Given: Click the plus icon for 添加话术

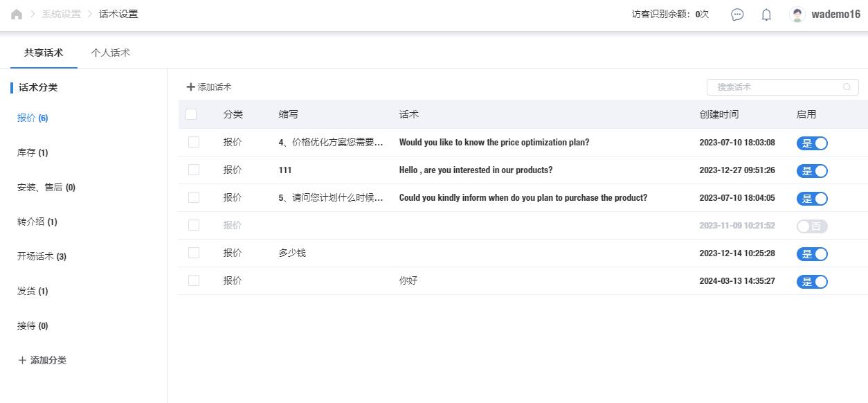Looking at the screenshot, I should point(191,87).
